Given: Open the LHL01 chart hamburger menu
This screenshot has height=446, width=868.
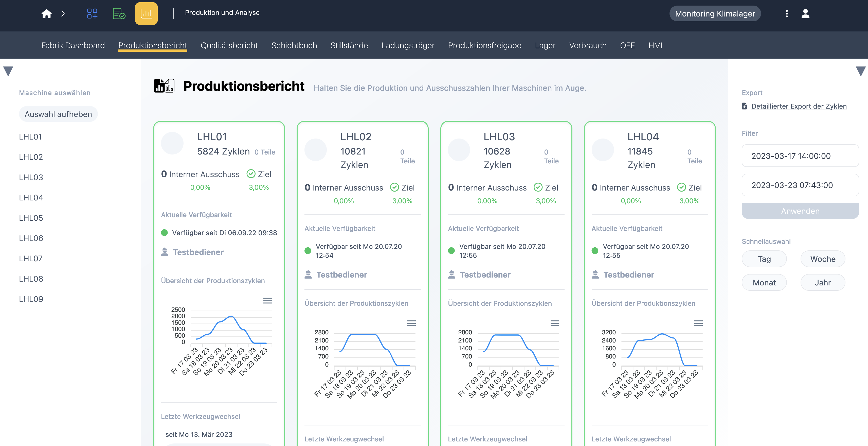Looking at the screenshot, I should click(267, 300).
